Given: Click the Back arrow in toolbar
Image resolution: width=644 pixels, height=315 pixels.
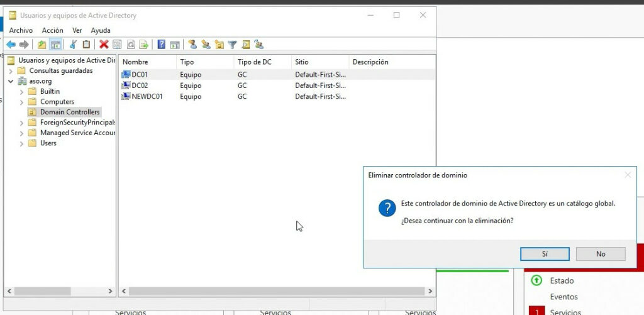Looking at the screenshot, I should click(11, 45).
